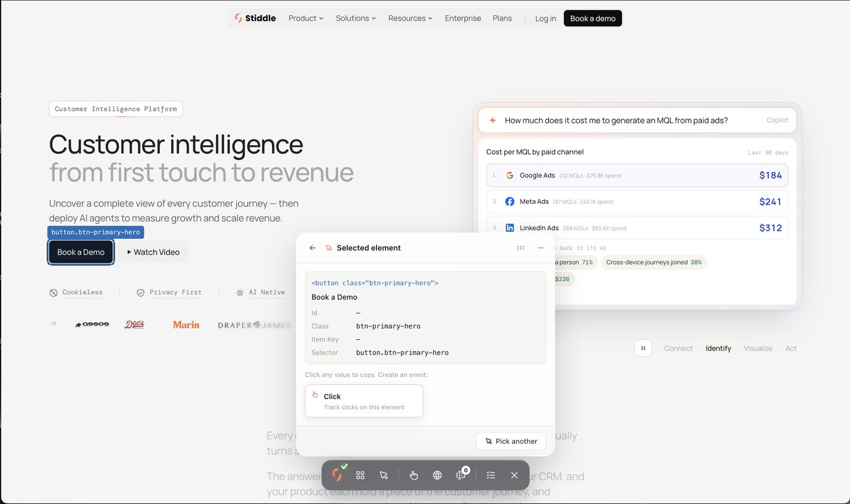Click Book a demo in navigation bar
Image resolution: width=850 pixels, height=504 pixels.
point(593,18)
